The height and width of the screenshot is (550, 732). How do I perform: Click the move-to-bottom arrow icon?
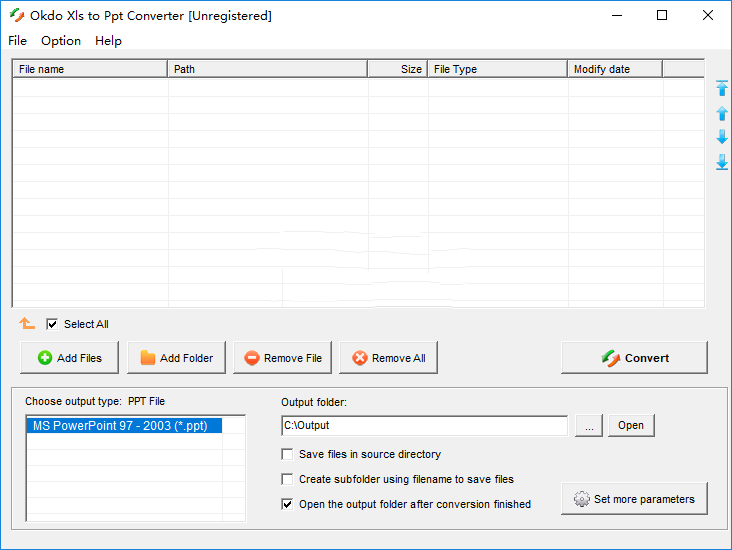[722, 162]
